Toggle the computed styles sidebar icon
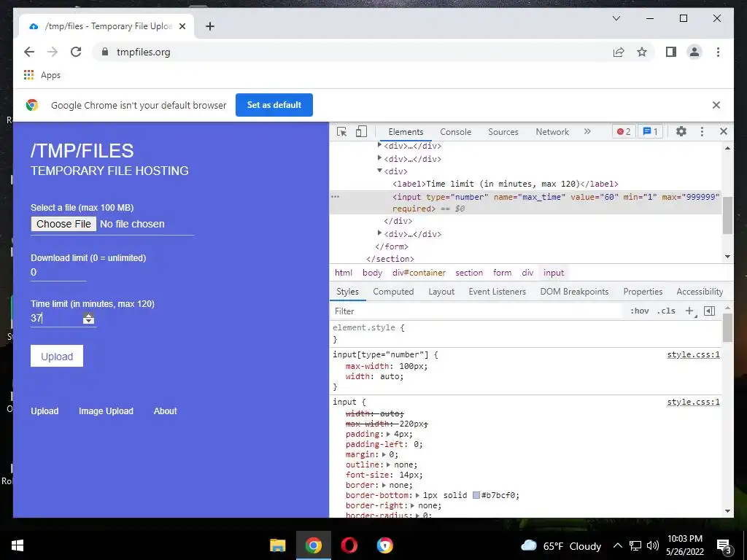Screen dimensions: 747x560 click(x=709, y=311)
